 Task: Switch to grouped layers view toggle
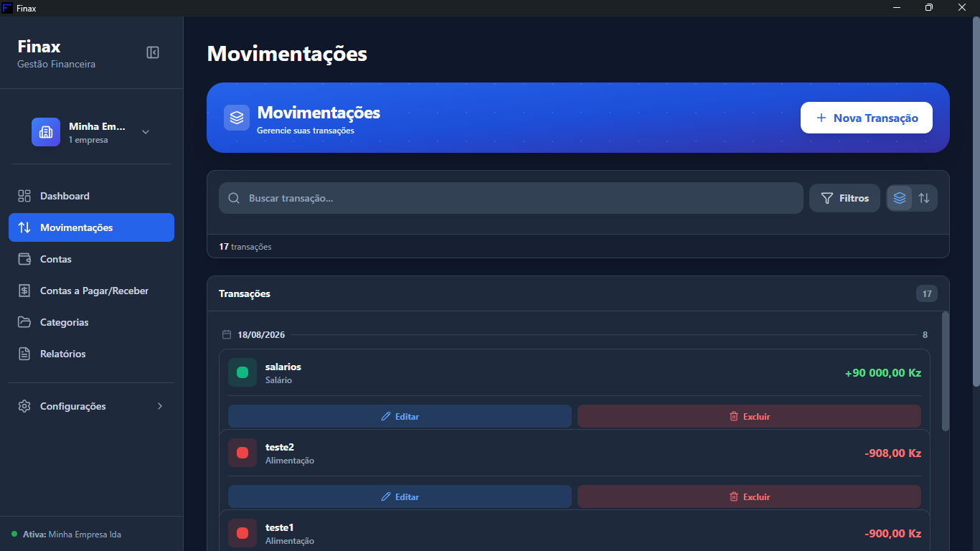point(900,198)
